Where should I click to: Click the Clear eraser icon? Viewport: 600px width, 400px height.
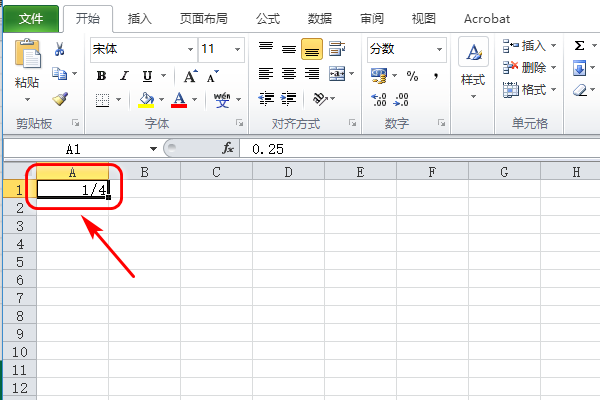pos(580,90)
